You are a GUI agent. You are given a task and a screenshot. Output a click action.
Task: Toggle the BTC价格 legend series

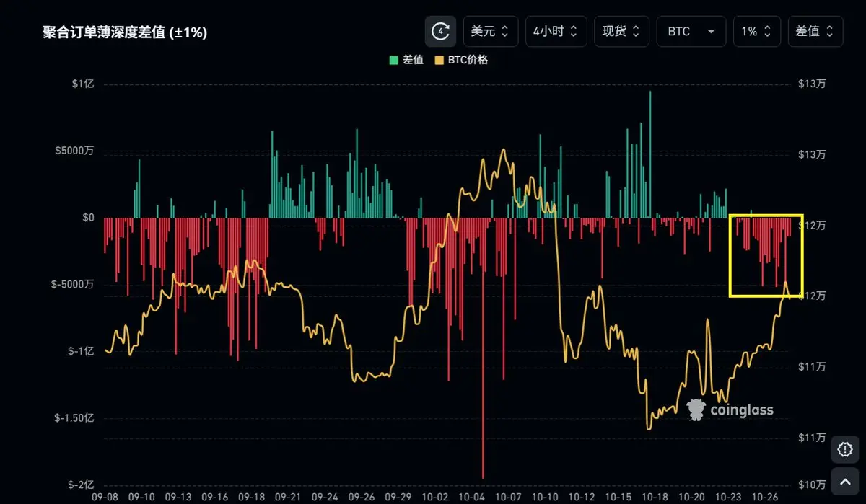pos(461,60)
